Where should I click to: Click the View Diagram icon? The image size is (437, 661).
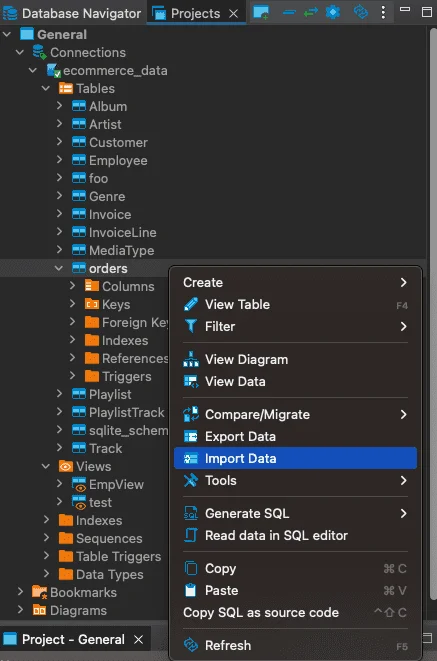[191, 360]
